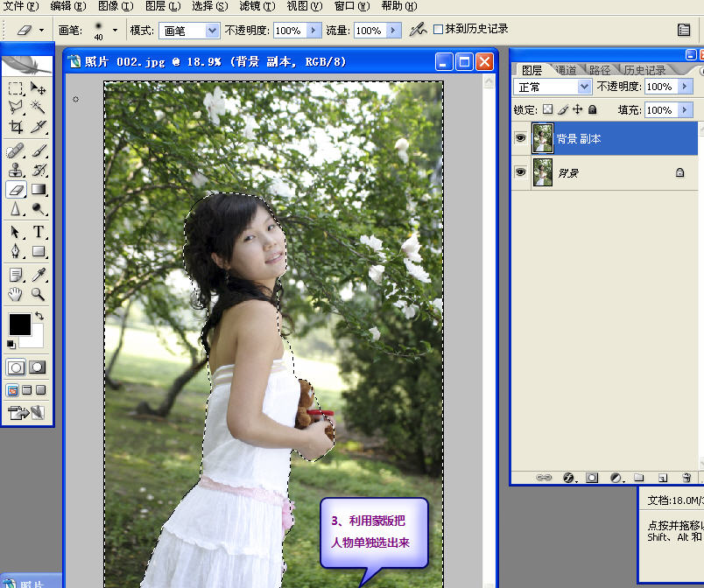Choose Full Screen Mode with menu bar
Viewport: 704px width, 588px height.
point(27,390)
